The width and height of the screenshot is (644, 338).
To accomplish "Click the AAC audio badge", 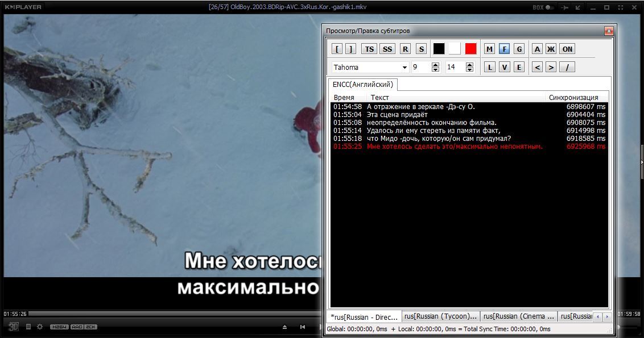I will click(77, 327).
